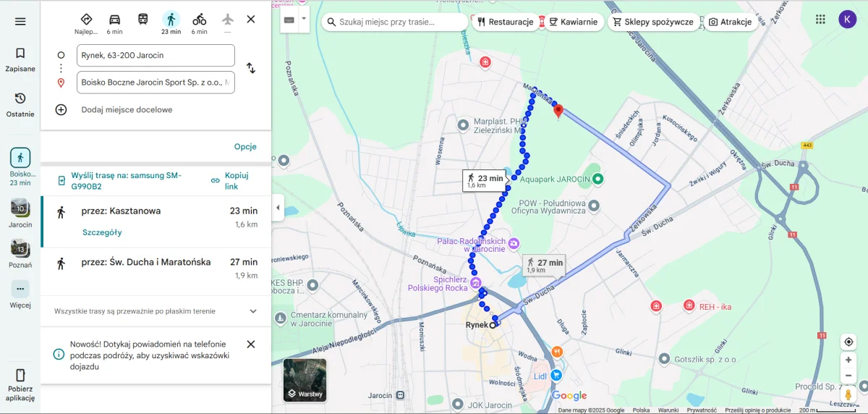Image resolution: width=868 pixels, height=414 pixels.
Task: Open Warstwy layers switcher
Action: [305, 380]
